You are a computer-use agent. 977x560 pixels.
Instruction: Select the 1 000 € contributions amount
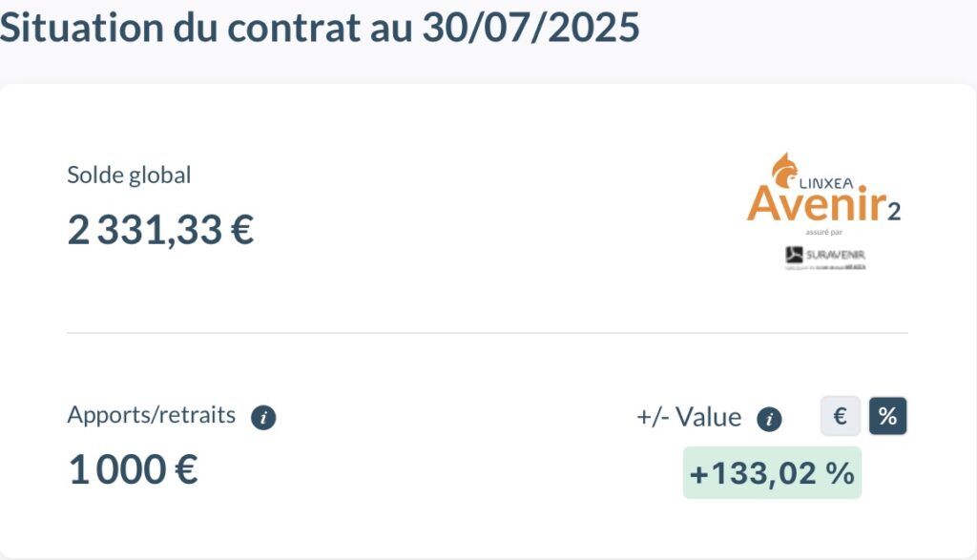click(x=133, y=469)
